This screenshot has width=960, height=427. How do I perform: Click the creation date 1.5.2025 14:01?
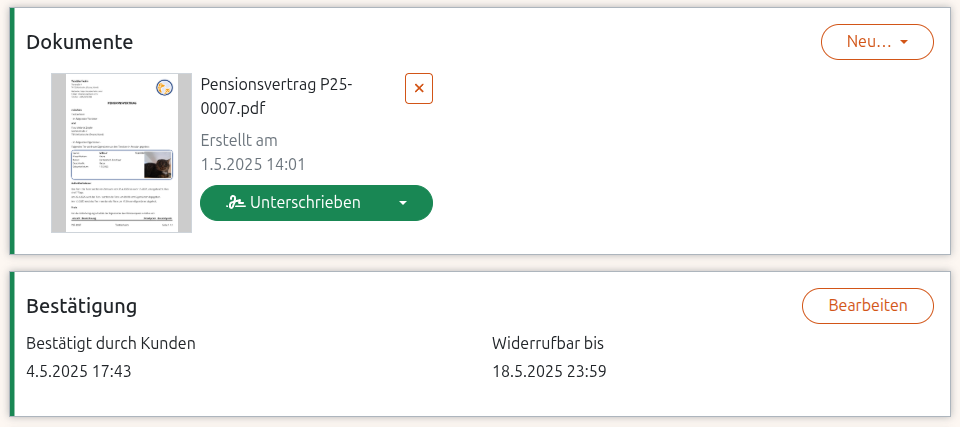point(253,164)
